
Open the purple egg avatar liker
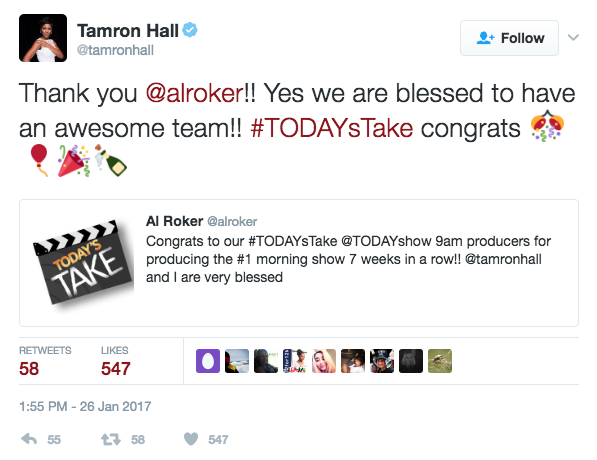pos(208,361)
